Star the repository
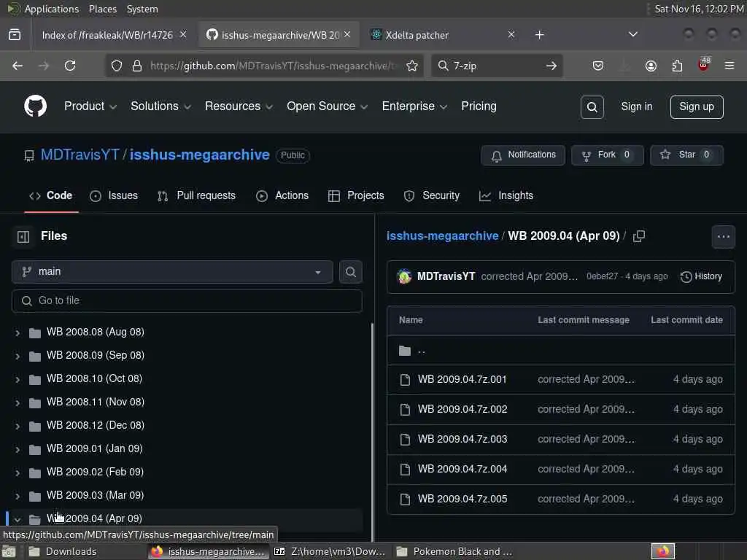Image resolution: width=747 pixels, height=560 pixels. pyautogui.click(x=686, y=155)
